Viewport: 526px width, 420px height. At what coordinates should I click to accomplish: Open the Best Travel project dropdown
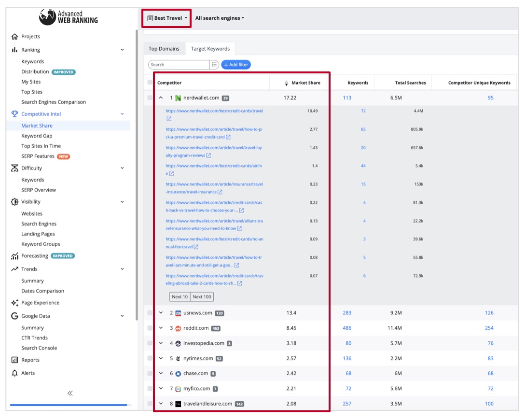click(x=166, y=18)
